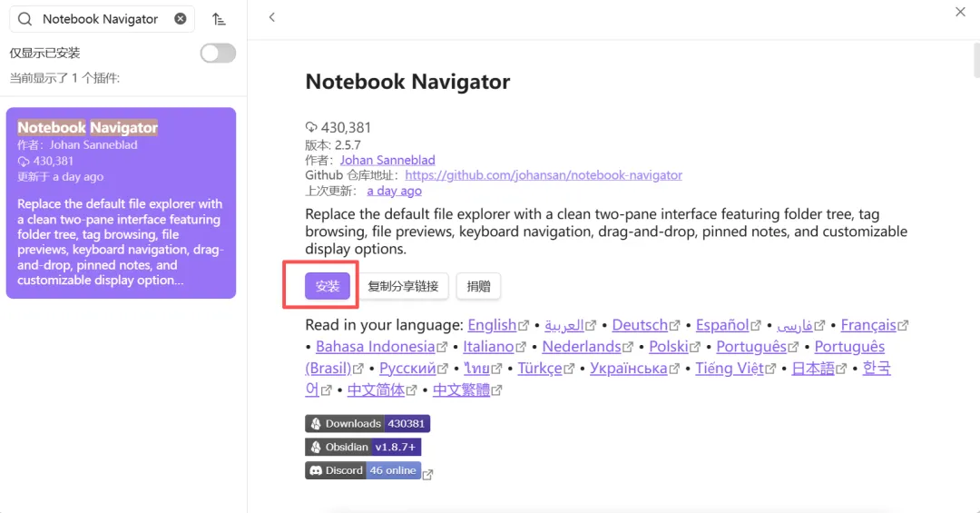
Task: Click 复制分享链接 copy share link button
Action: point(403,286)
